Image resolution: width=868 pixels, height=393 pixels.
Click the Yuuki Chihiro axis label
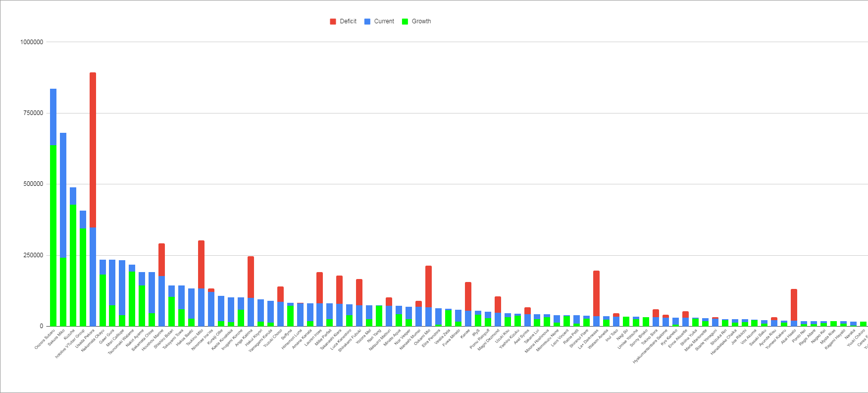click(856, 338)
